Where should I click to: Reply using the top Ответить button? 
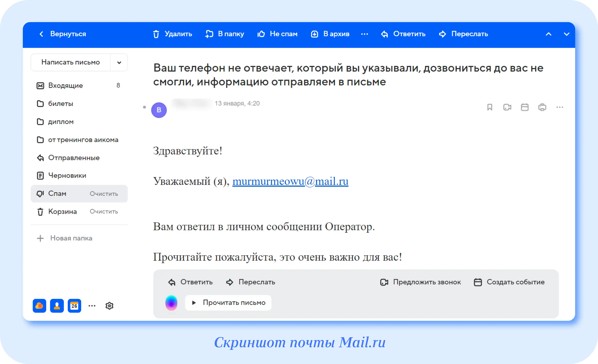403,34
